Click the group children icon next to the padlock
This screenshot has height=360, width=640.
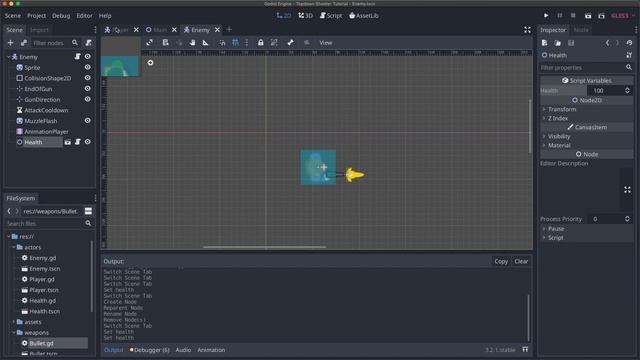[x=274, y=42]
